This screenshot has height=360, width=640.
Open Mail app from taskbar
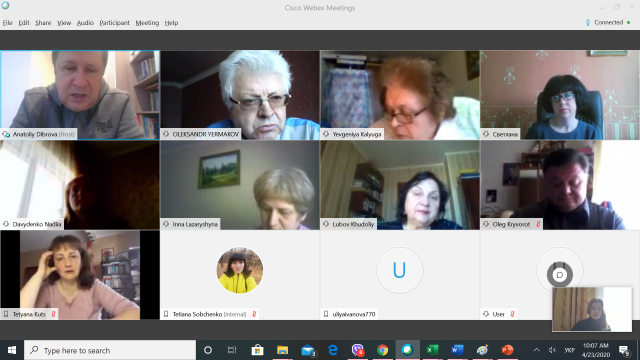(x=308, y=350)
